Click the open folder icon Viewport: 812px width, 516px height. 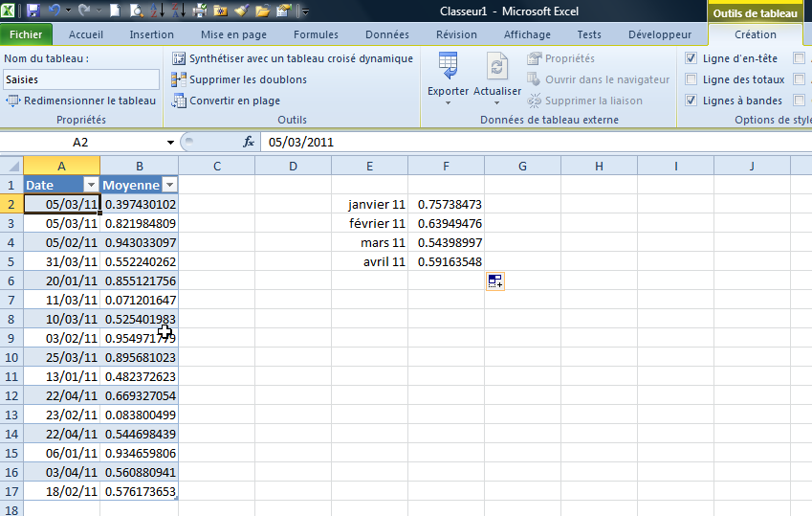pyautogui.click(x=263, y=11)
